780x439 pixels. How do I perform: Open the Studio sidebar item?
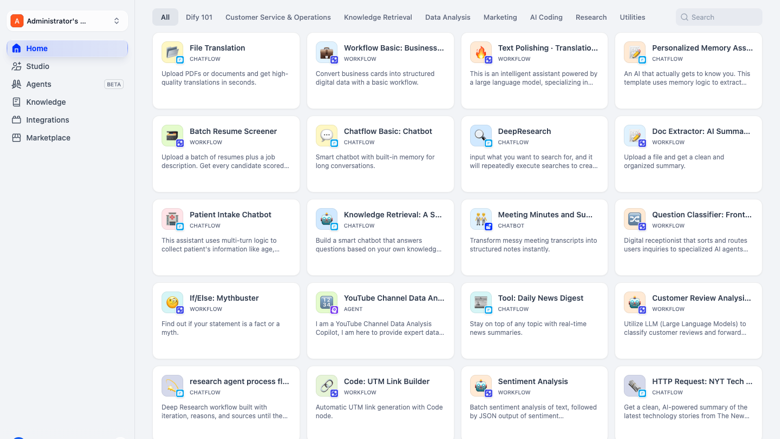pyautogui.click(x=67, y=66)
